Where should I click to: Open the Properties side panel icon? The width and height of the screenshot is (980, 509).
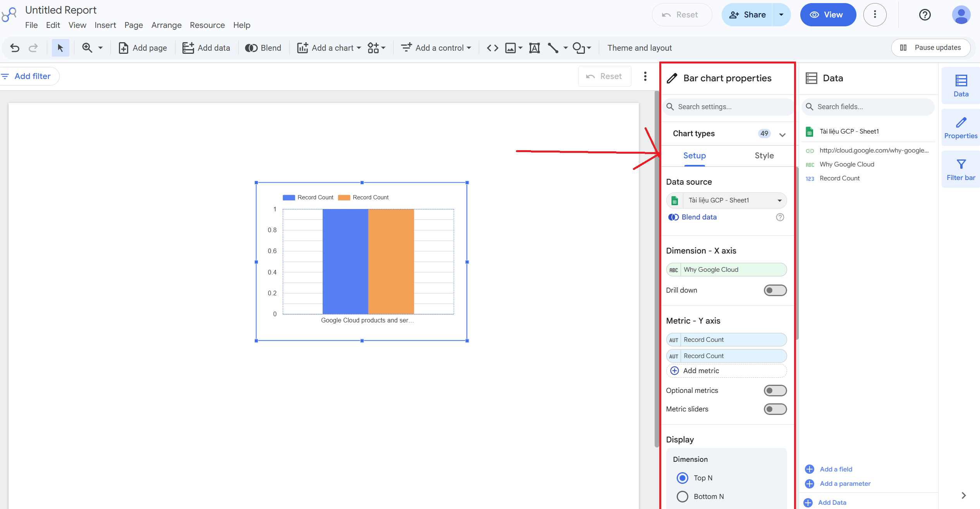point(961,128)
